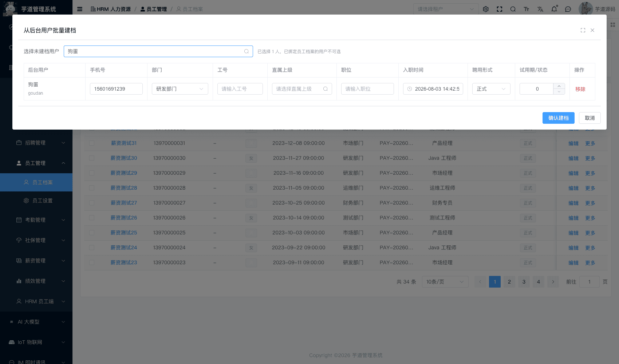Open the font size icon in header
This screenshot has width=619, height=364.
pos(527,9)
